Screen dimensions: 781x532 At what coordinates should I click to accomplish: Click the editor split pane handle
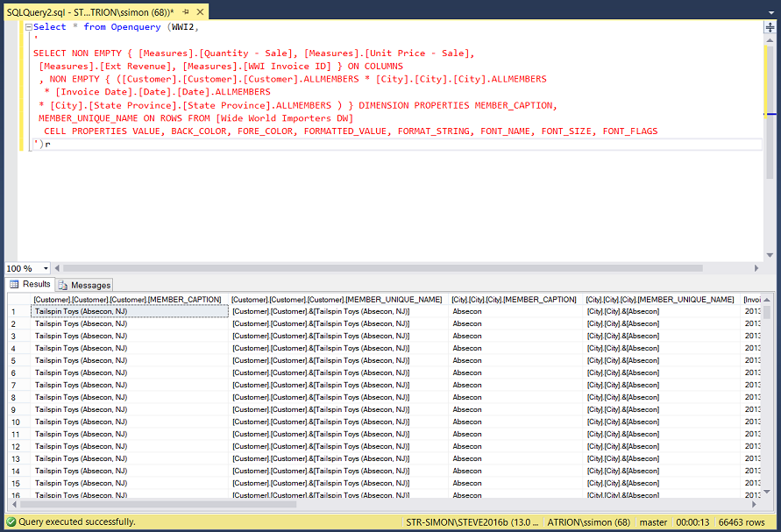pyautogui.click(x=770, y=27)
